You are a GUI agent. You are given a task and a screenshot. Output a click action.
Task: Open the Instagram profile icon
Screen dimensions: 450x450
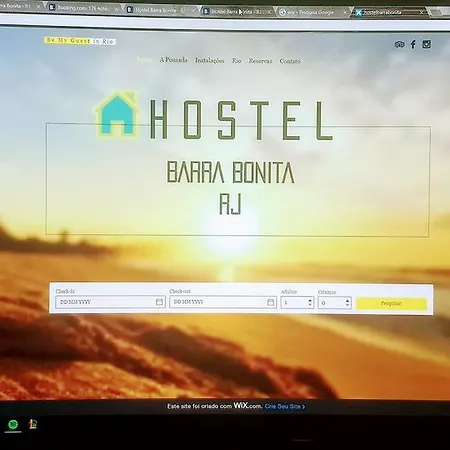[427, 44]
